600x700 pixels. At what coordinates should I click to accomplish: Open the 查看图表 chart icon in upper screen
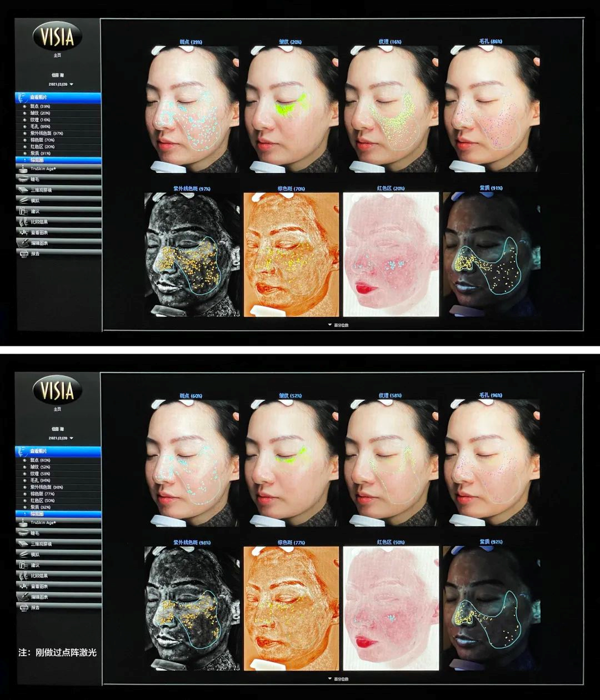click(23, 232)
